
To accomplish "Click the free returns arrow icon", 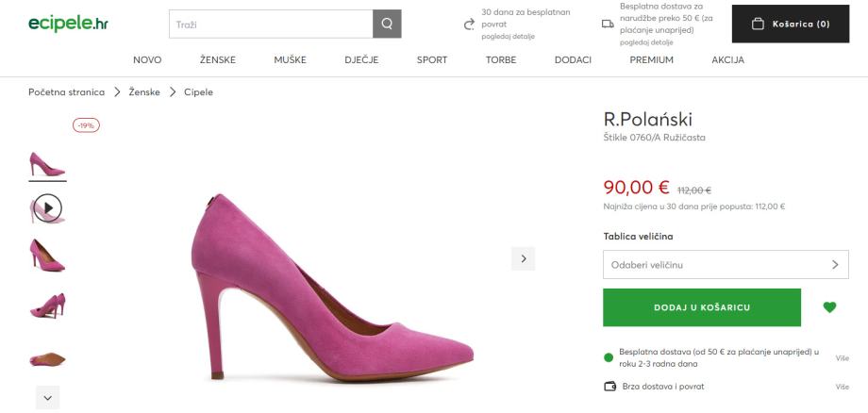I will pyautogui.click(x=469, y=25).
